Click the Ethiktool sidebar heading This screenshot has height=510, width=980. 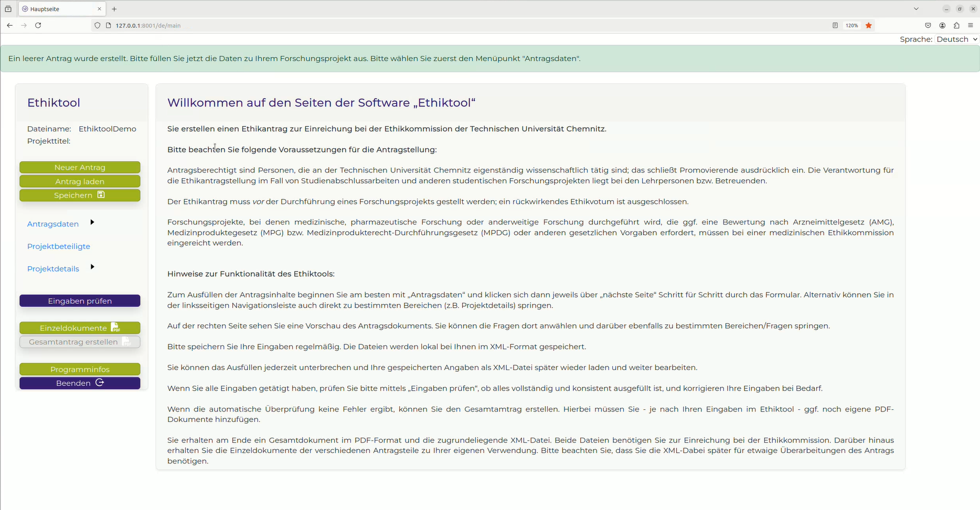[54, 103]
